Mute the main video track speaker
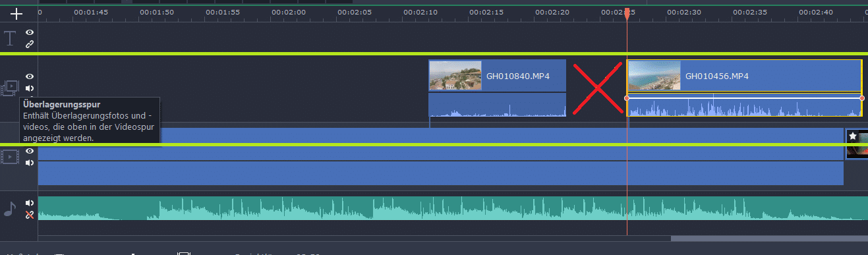This screenshot has height=255, width=868. click(x=30, y=163)
